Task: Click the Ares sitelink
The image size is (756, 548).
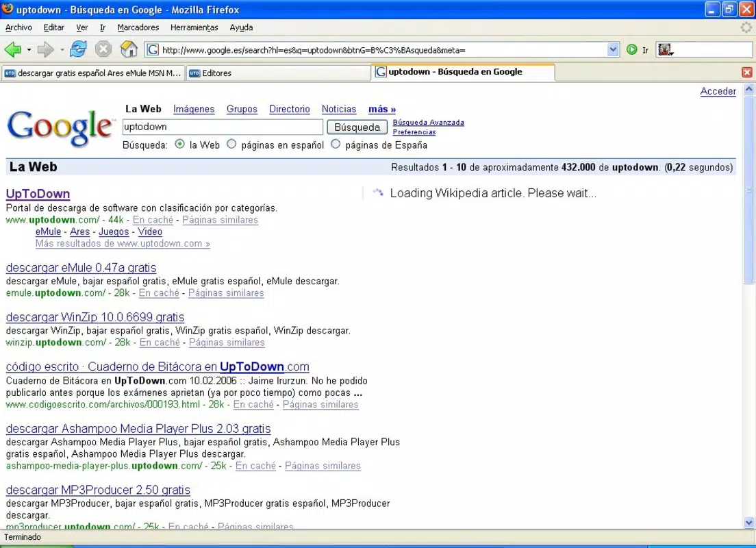Action: (x=79, y=232)
